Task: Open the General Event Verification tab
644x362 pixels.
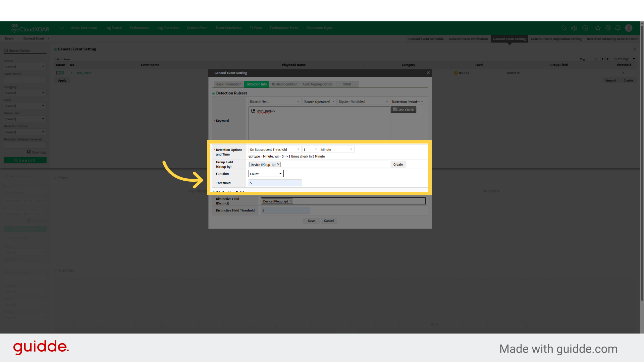Action: 468,39
